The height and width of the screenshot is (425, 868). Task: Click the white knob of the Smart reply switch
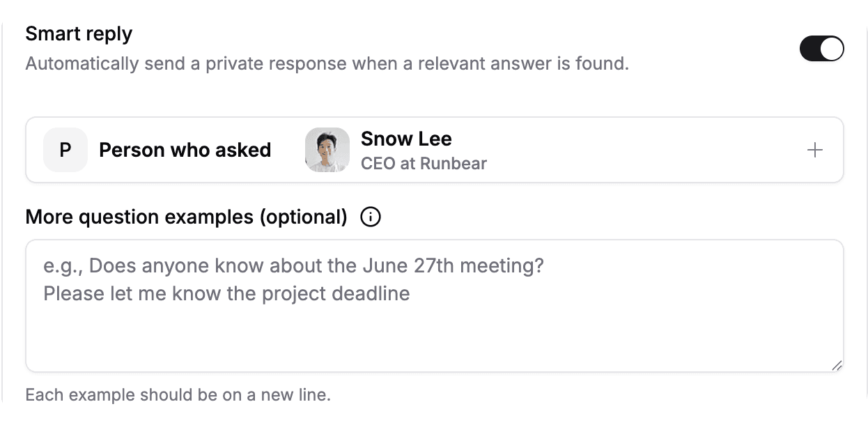(x=832, y=49)
